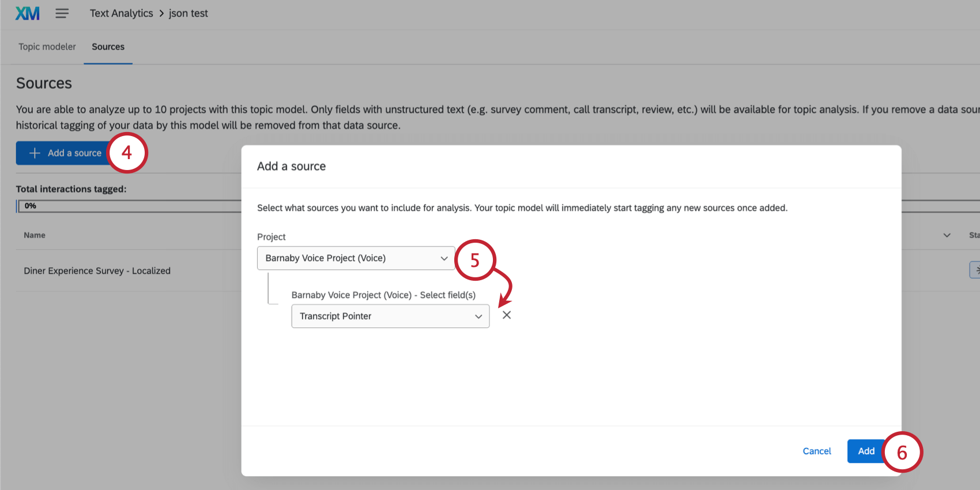Open the Transcript Pointer field dropdown
This screenshot has height=490, width=980.
pyautogui.click(x=390, y=316)
